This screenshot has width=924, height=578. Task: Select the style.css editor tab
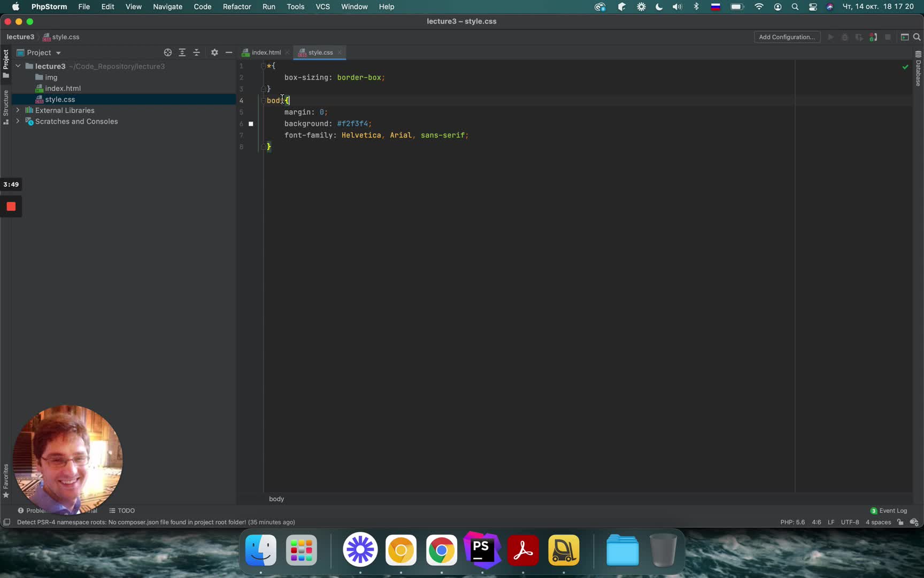320,52
